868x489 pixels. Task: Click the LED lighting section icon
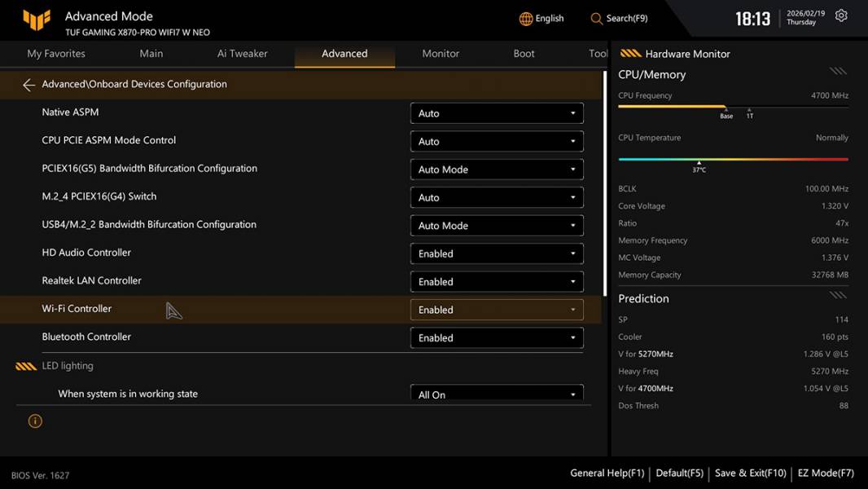tap(26, 367)
